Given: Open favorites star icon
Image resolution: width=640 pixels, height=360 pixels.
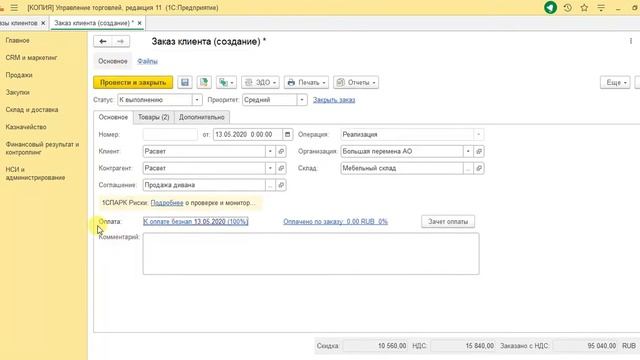Looking at the screenshot, I should point(584,7).
